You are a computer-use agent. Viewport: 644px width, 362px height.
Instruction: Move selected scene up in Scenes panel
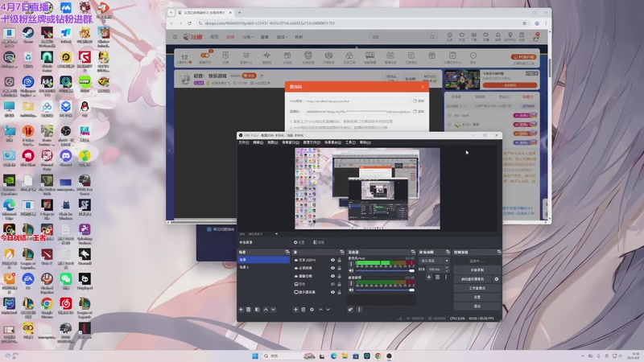tap(266, 310)
